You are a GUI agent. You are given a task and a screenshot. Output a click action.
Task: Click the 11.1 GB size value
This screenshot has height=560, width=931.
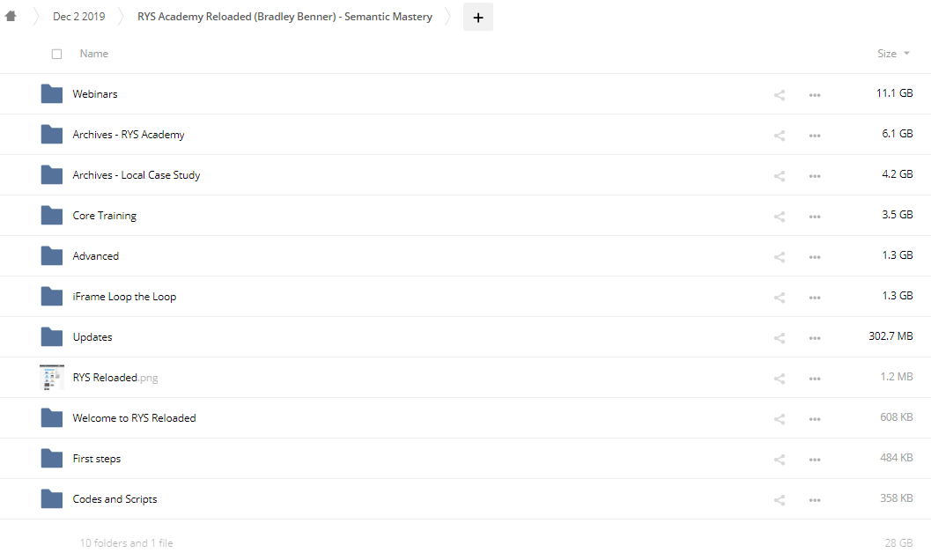(895, 93)
